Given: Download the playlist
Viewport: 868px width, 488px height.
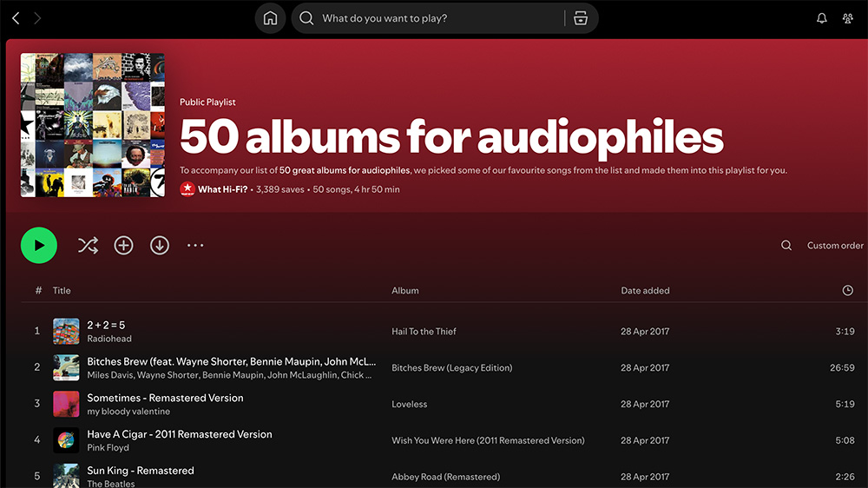Looking at the screenshot, I should [x=160, y=246].
